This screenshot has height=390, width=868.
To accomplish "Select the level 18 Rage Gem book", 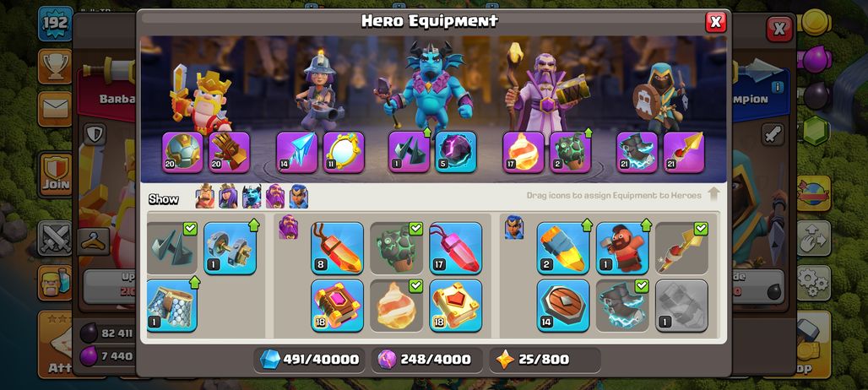I will point(337,306).
